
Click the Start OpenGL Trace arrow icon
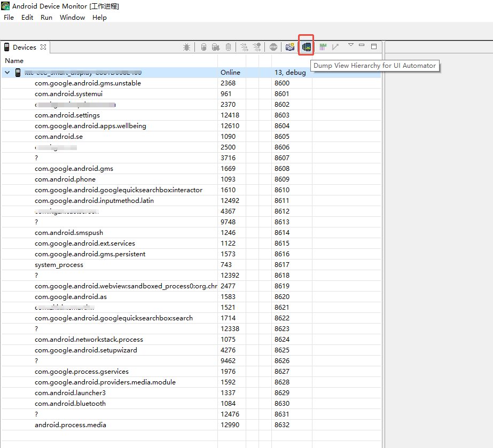point(335,47)
